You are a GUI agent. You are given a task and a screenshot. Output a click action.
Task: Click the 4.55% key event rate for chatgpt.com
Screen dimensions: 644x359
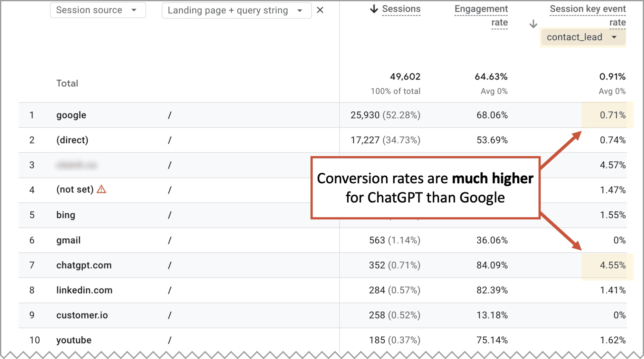pyautogui.click(x=612, y=265)
